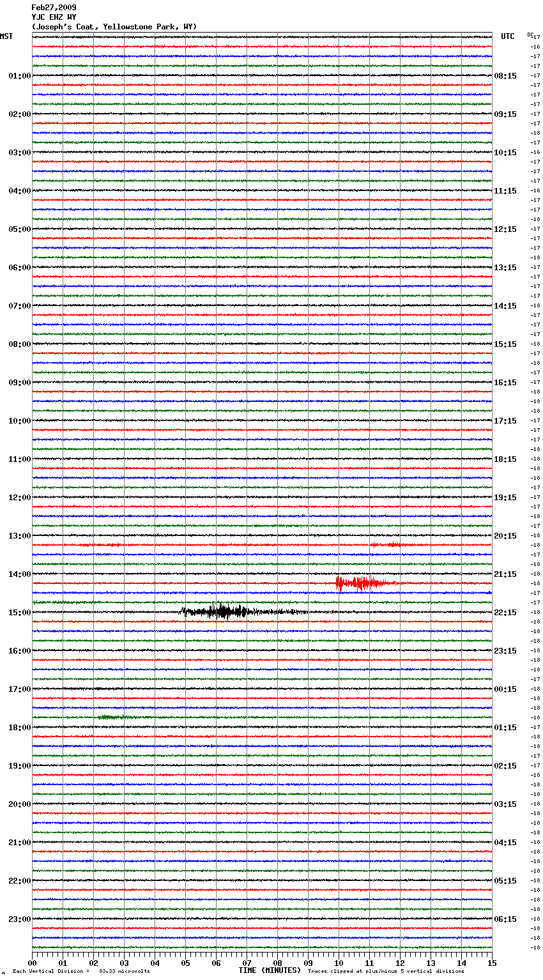Pick the 19:00 MST time label
543x980 pixels.
(x=20, y=766)
